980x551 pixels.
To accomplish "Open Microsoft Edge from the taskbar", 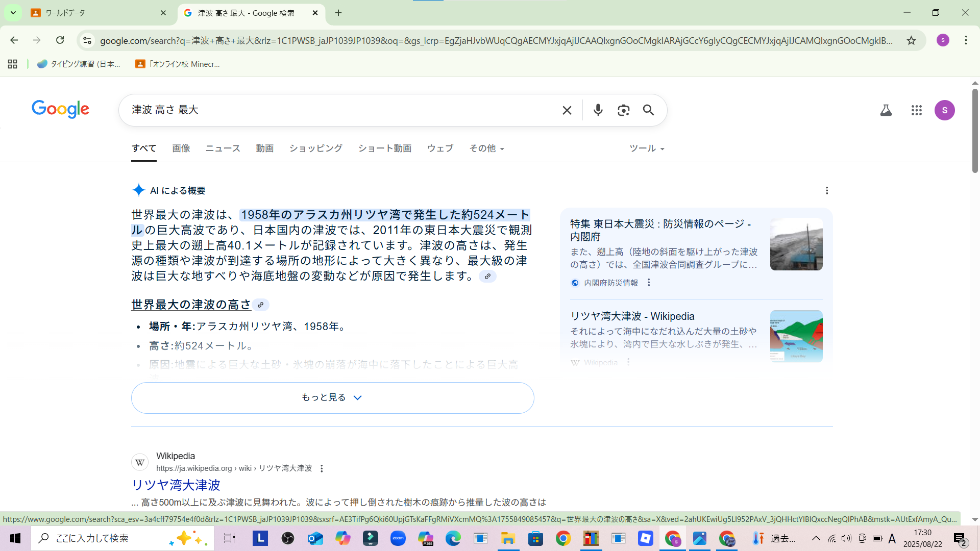I will click(x=453, y=538).
